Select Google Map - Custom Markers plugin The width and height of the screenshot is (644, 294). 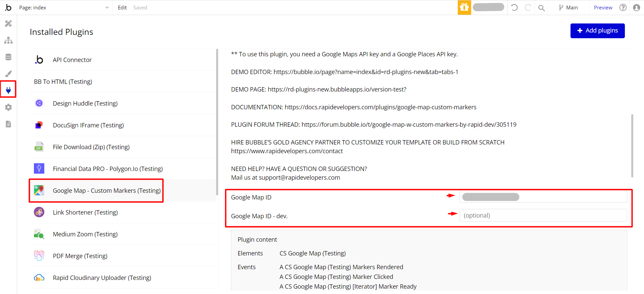[123, 190]
